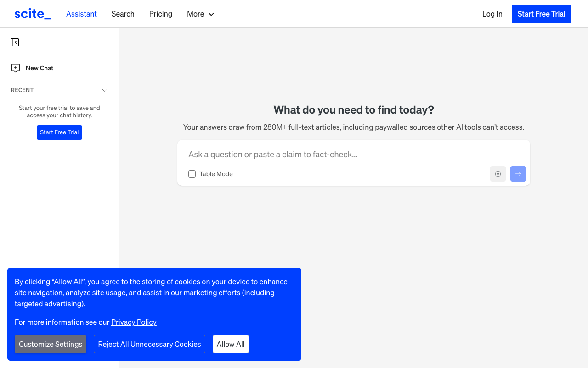Click sidebar Start Free Trial button
This screenshot has height=368, width=588.
[59, 132]
